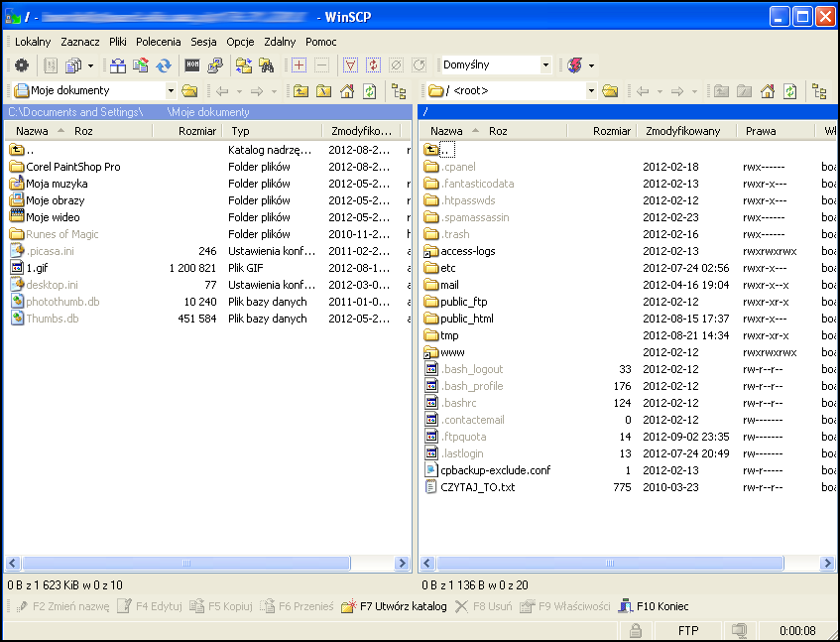Refresh the remote panel

click(790, 91)
